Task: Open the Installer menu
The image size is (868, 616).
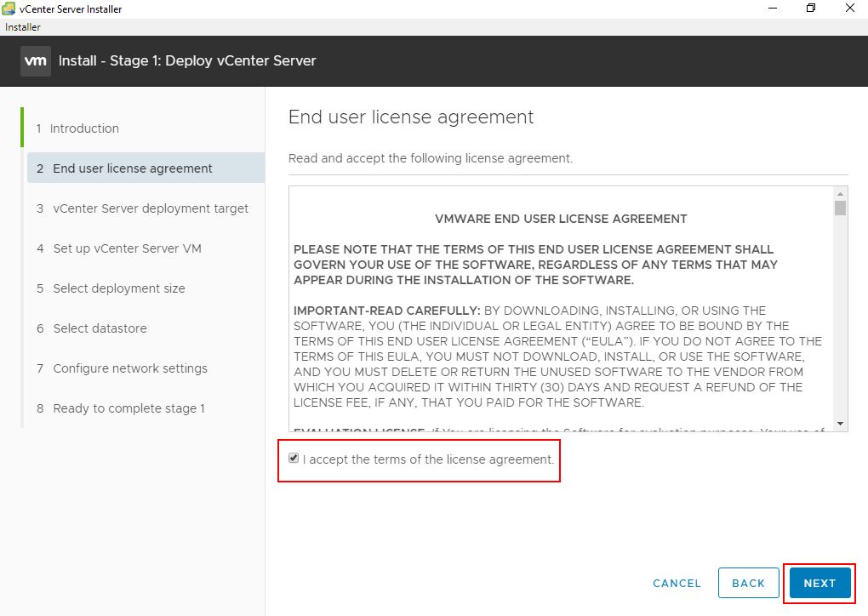Action: 23,27
